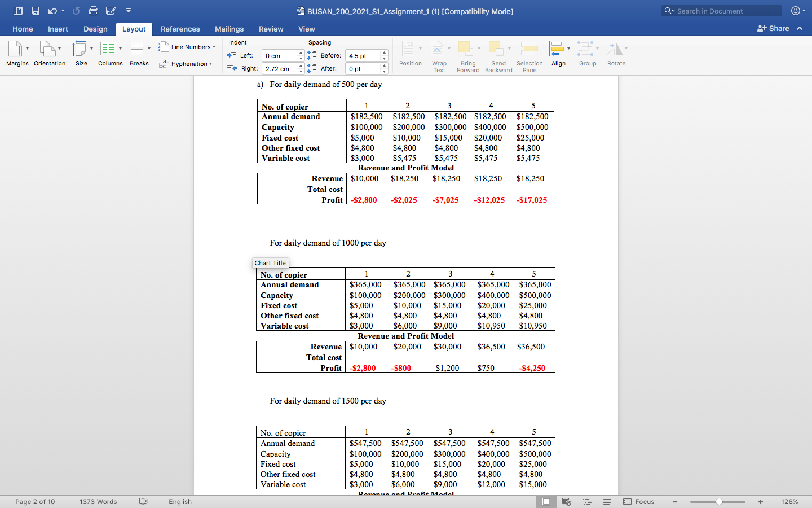Move the zoom slider handle

click(719, 501)
